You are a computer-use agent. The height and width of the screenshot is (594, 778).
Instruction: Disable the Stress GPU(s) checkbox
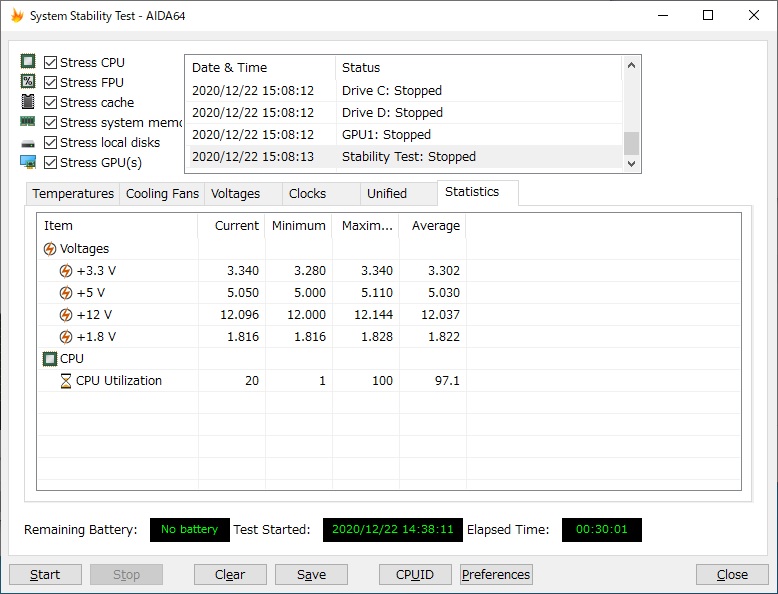(51, 162)
